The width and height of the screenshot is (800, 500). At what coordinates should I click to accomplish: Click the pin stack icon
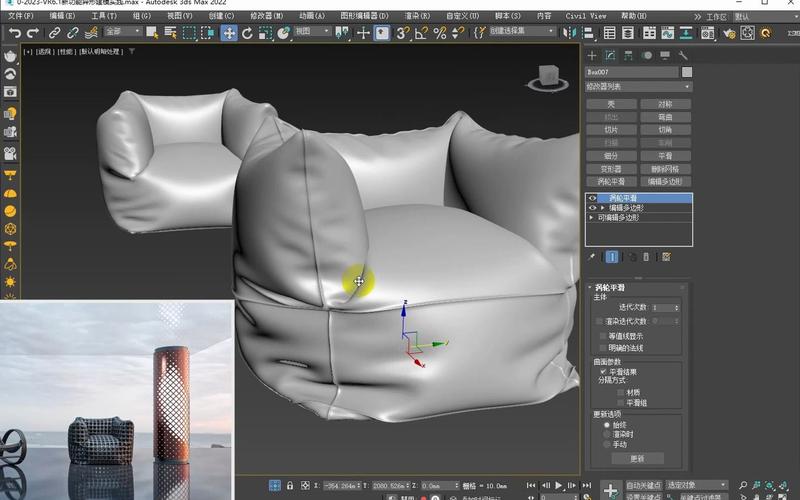(592, 256)
